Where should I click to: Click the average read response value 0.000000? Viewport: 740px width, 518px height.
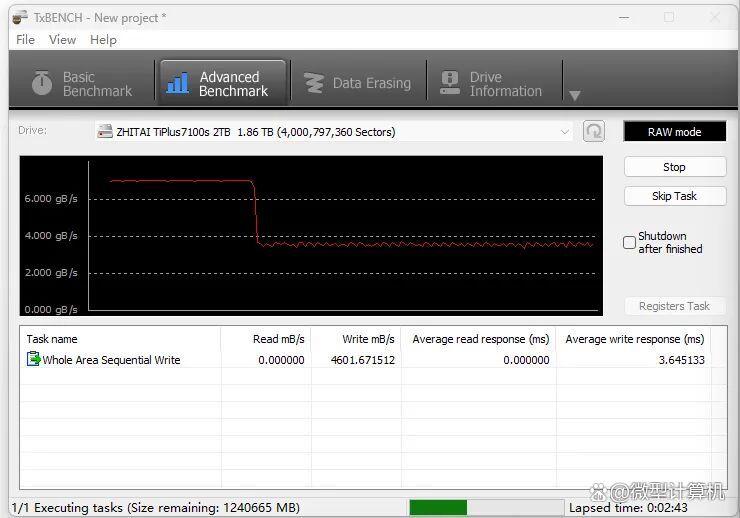point(526,360)
